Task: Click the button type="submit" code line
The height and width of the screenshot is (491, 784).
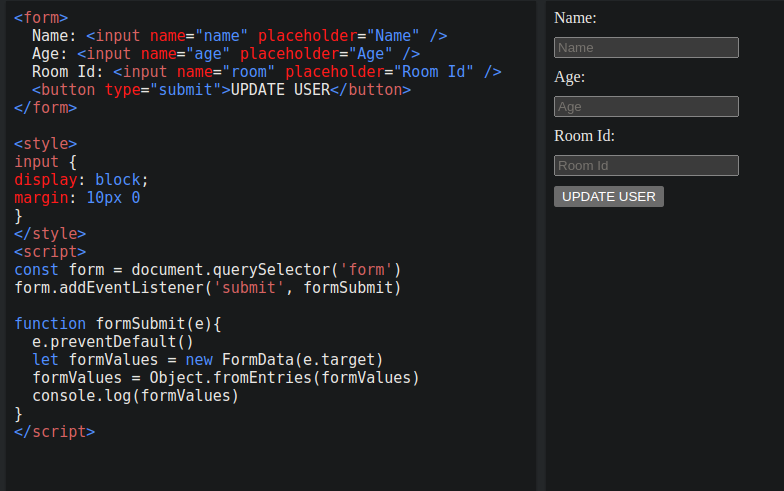Action: 222,90
